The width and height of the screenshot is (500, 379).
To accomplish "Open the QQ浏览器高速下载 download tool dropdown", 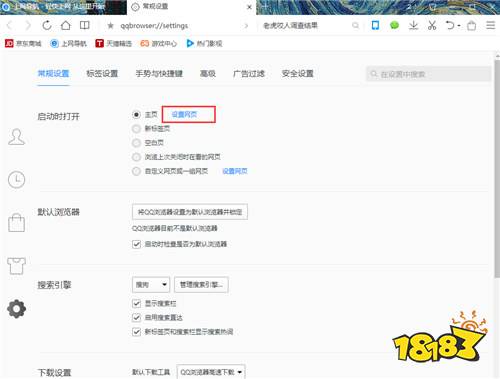I will pos(211,372).
